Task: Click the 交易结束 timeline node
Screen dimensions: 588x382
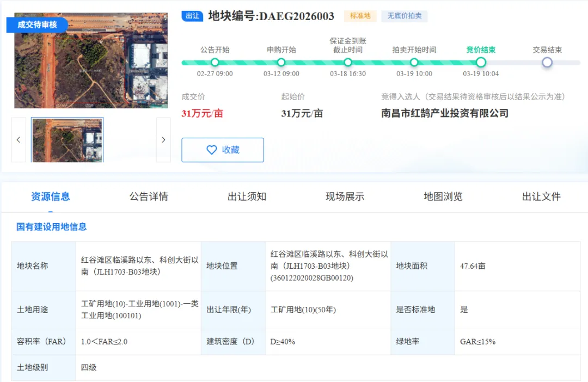Action: click(x=547, y=62)
